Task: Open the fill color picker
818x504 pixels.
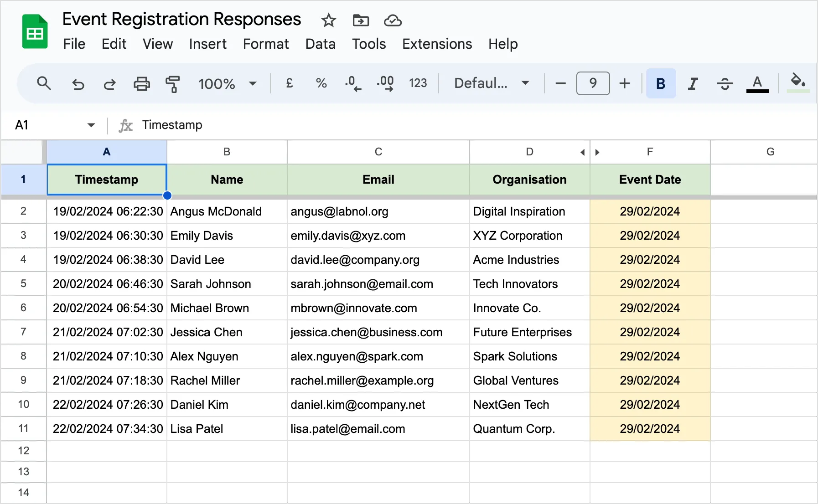Action: point(798,83)
